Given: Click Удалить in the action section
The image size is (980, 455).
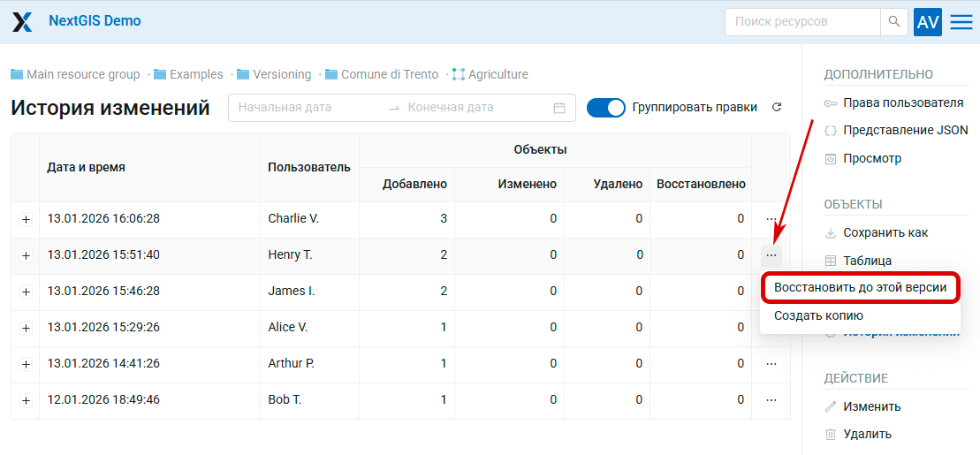Looking at the screenshot, I should [867, 434].
